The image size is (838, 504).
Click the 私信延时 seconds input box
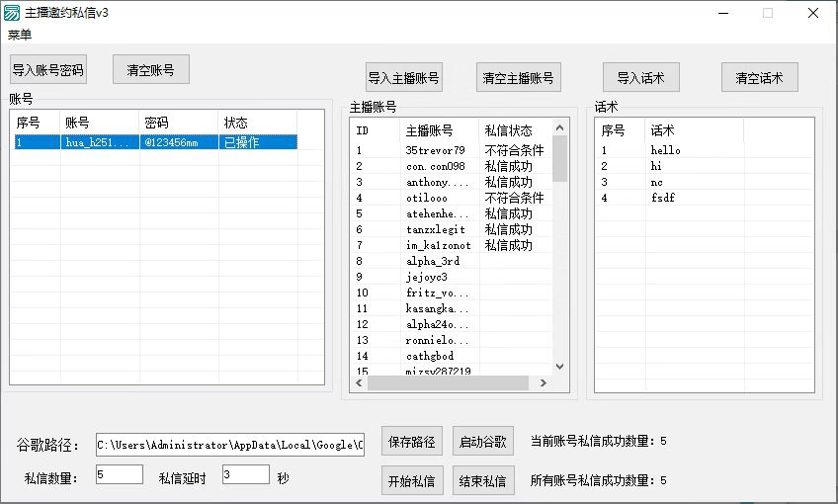point(245,475)
